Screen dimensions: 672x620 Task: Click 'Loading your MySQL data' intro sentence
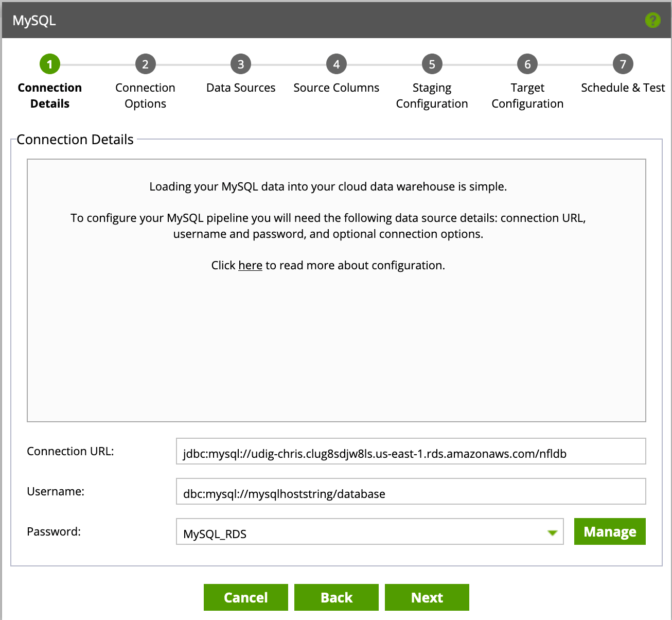(x=328, y=186)
